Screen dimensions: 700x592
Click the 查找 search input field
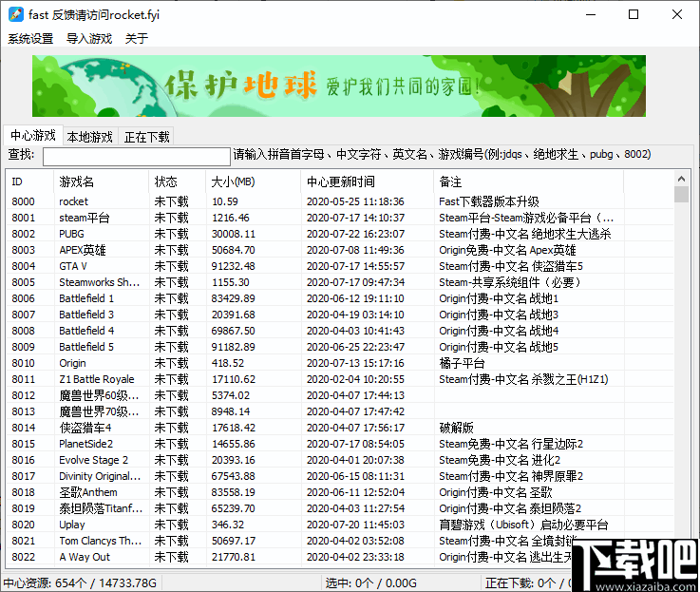[137, 157]
